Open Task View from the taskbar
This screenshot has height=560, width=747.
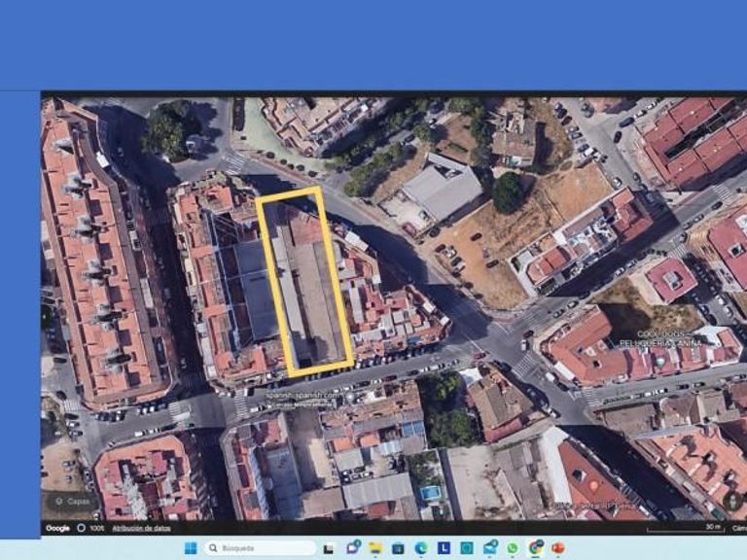[329, 548]
